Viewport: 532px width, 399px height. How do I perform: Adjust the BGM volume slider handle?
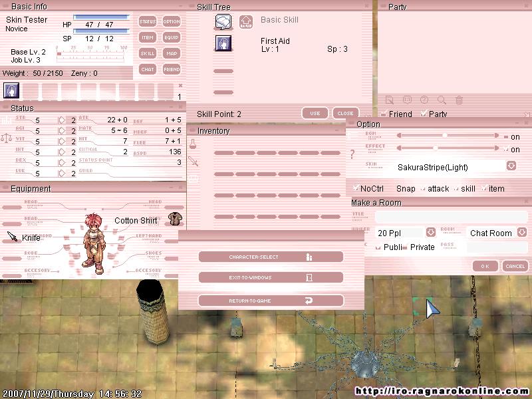click(444, 136)
